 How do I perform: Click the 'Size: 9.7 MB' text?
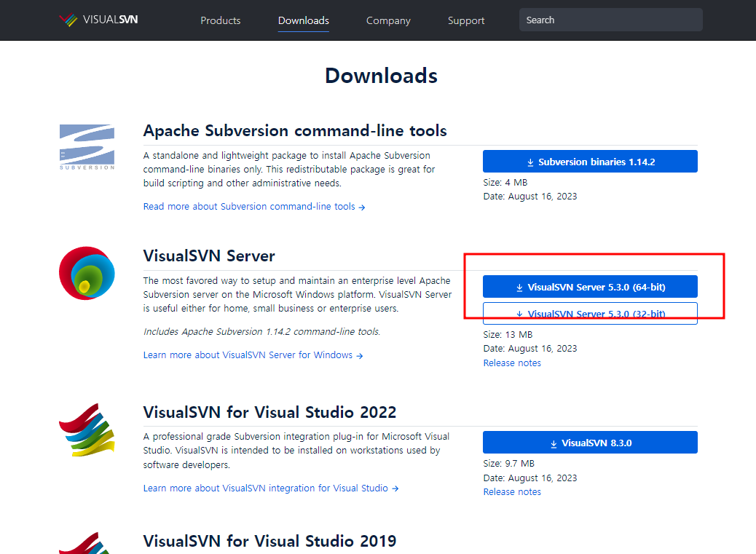(508, 464)
